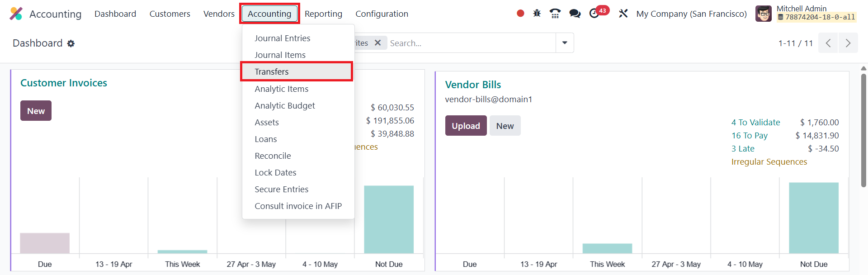
Task: Open the VoIP phone icon
Action: tap(555, 14)
